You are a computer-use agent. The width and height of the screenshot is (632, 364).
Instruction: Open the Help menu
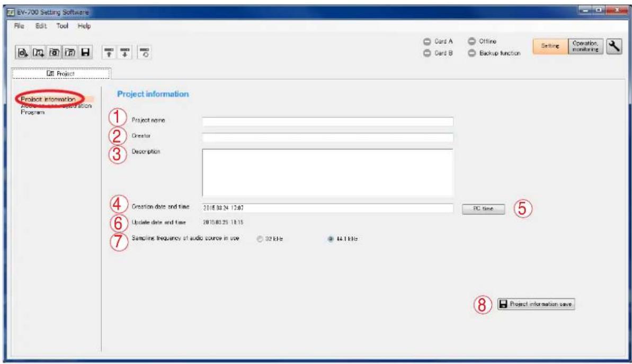point(84,26)
